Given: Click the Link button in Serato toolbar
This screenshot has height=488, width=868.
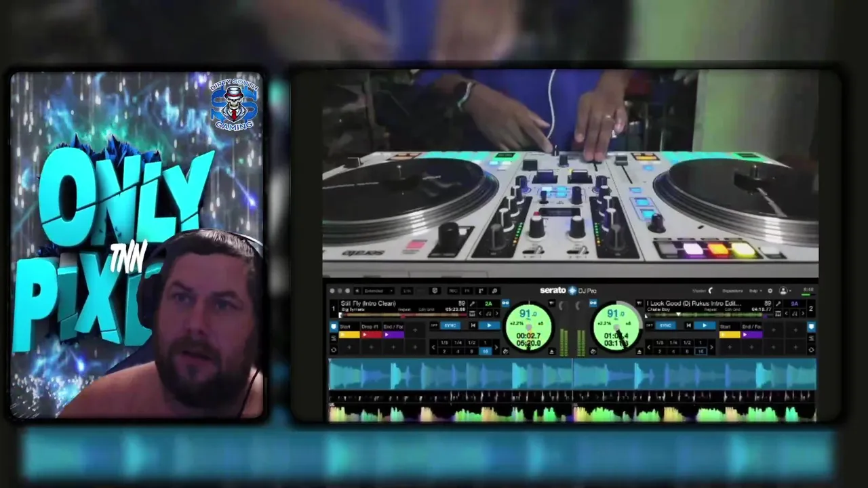Looking at the screenshot, I should (407, 291).
